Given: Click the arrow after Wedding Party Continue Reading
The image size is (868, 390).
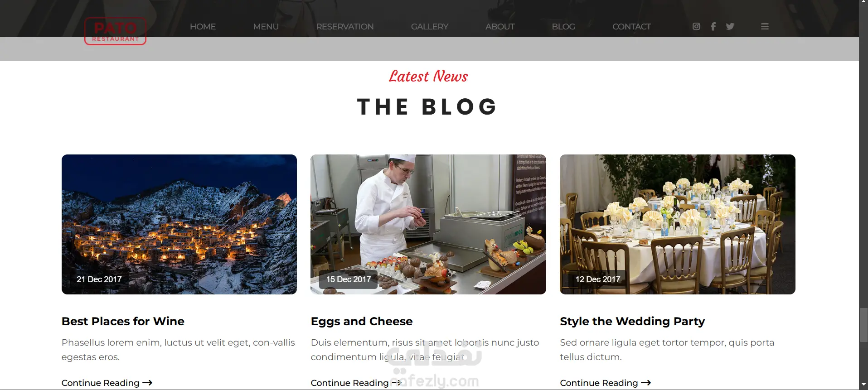Looking at the screenshot, I should (646, 383).
